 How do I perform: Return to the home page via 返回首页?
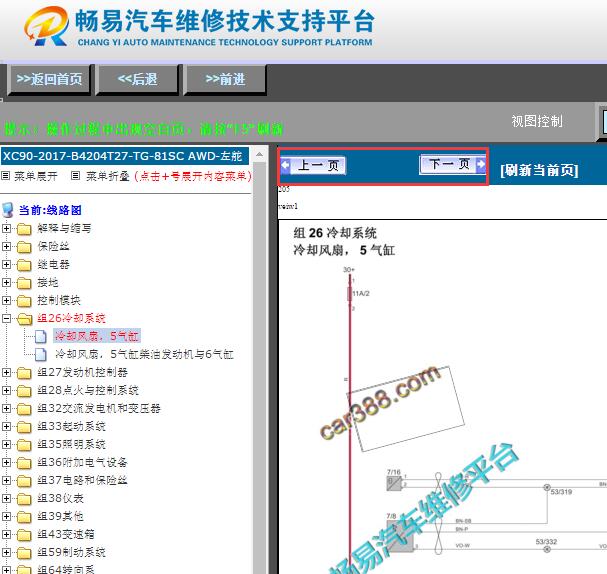(x=49, y=80)
